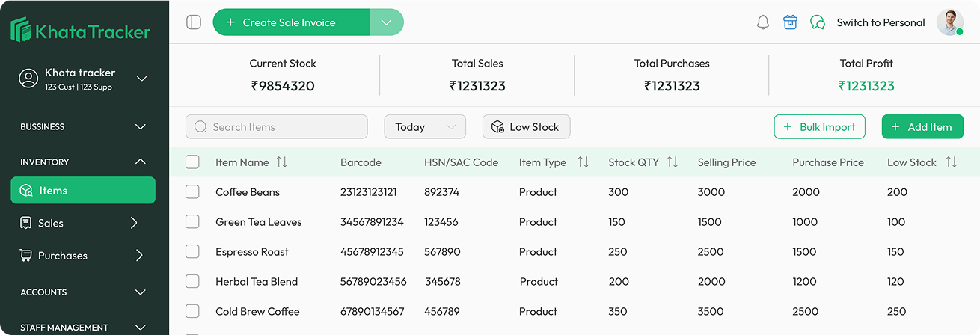Click plus icon on Create Sale Invoice
Screen dimensions: 980x335
230,22
